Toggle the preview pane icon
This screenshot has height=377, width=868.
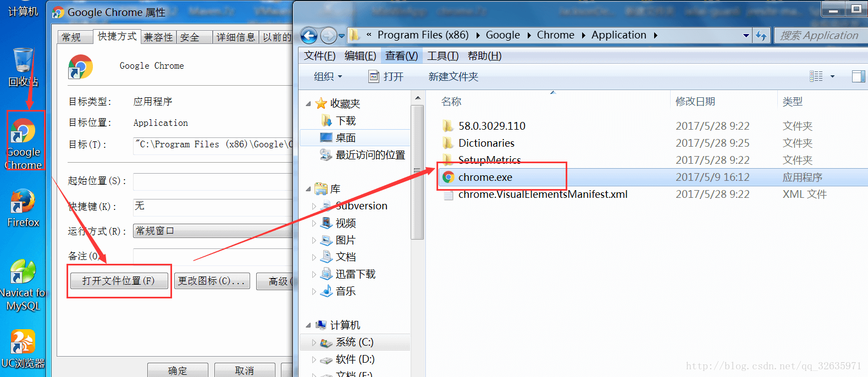858,76
